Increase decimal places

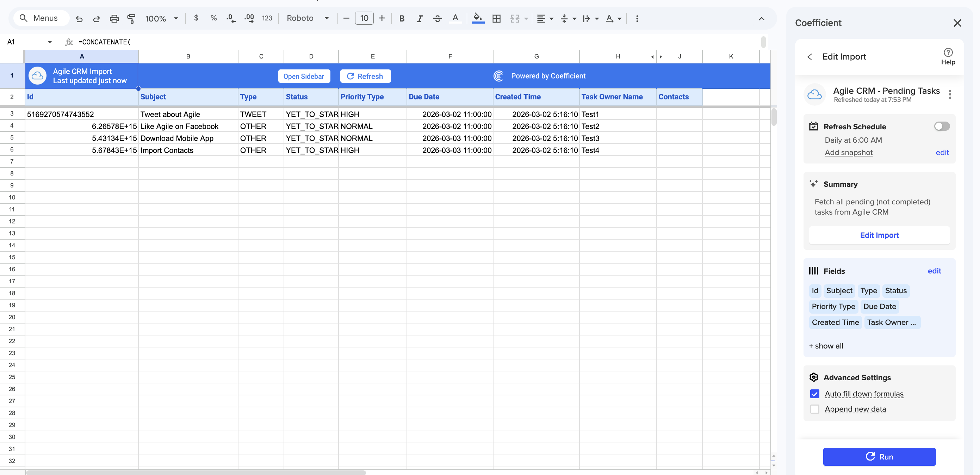(x=249, y=18)
